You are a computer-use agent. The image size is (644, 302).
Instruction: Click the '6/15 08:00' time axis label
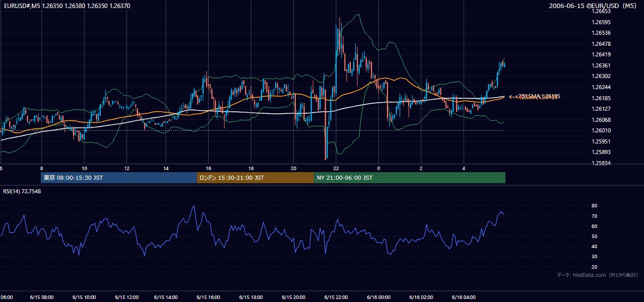(42, 297)
